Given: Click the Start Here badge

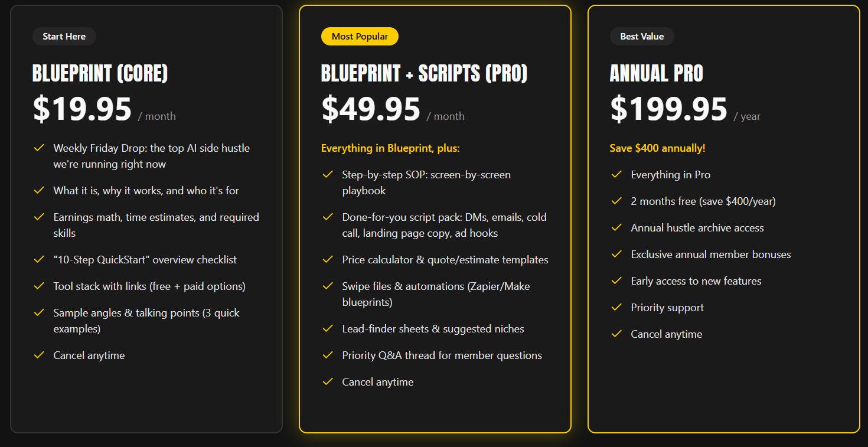Looking at the screenshot, I should pos(64,37).
